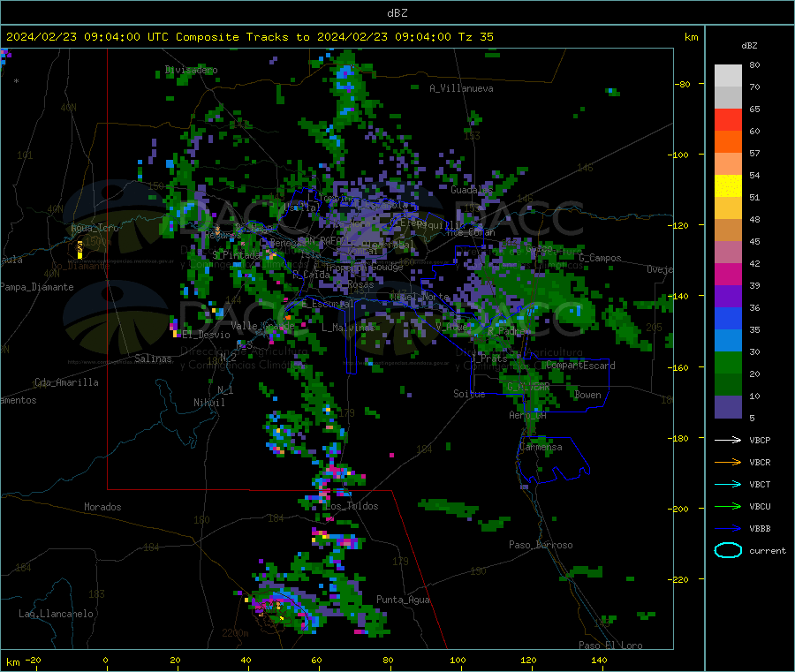Click the 'Cda_Amarilla' map label
The width and height of the screenshot is (795, 672).
pos(66,382)
